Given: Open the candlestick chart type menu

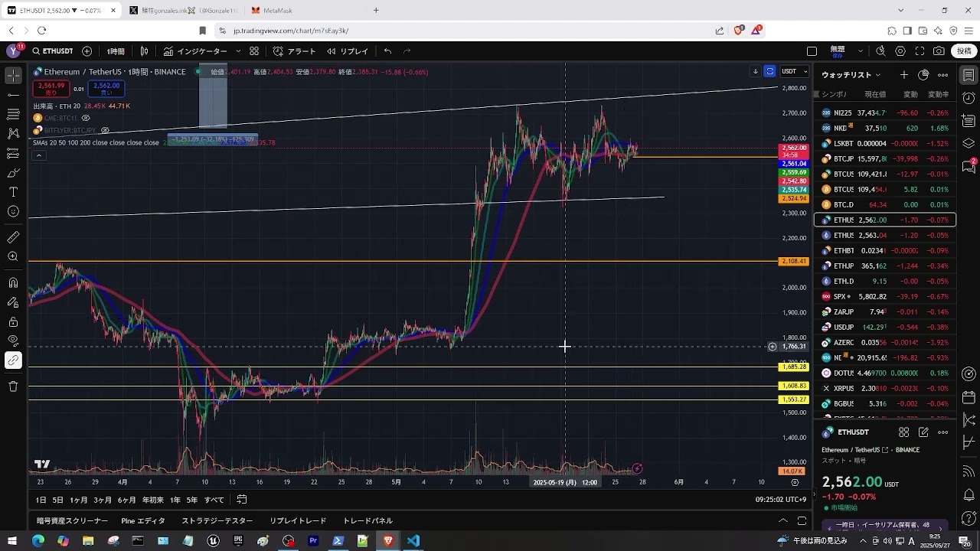Looking at the screenshot, I should [144, 51].
